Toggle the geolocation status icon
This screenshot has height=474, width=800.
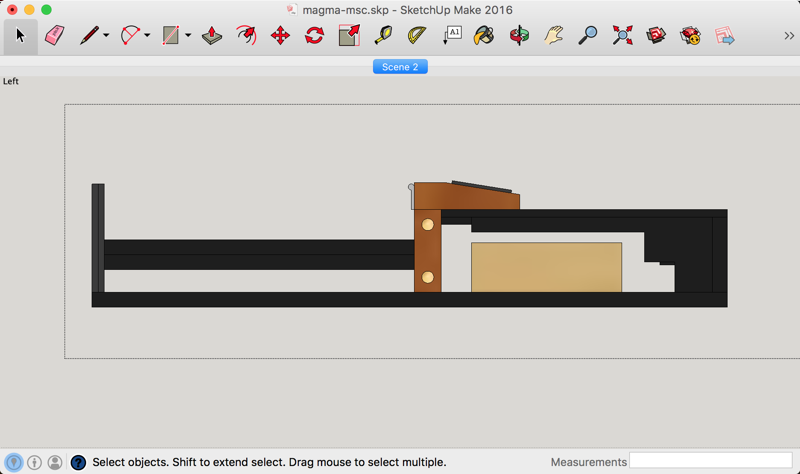point(14,462)
